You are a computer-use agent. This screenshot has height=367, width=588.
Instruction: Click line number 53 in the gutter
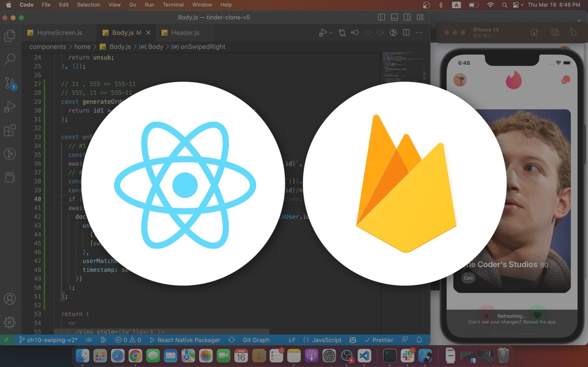37,314
